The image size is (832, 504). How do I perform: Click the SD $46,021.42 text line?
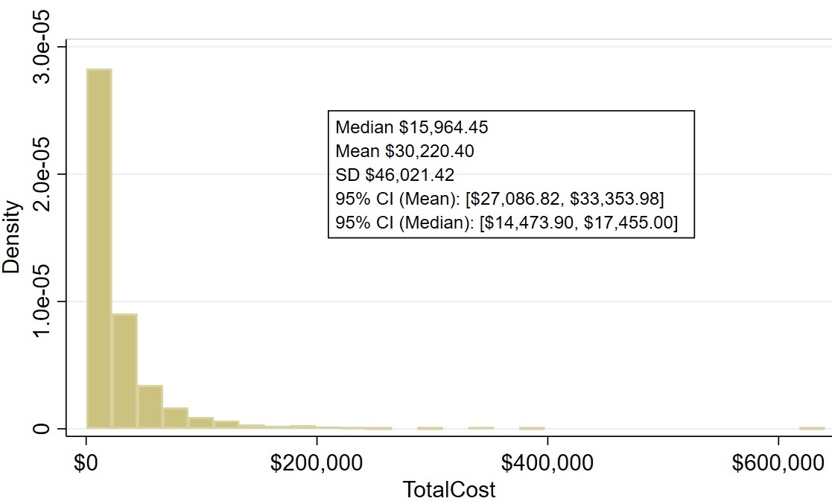[395, 175]
